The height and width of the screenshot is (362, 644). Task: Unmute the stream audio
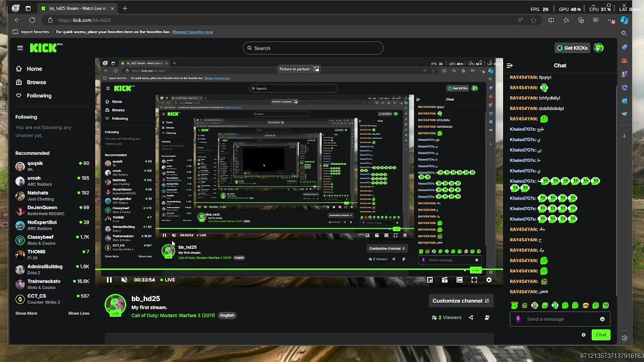[124, 280]
